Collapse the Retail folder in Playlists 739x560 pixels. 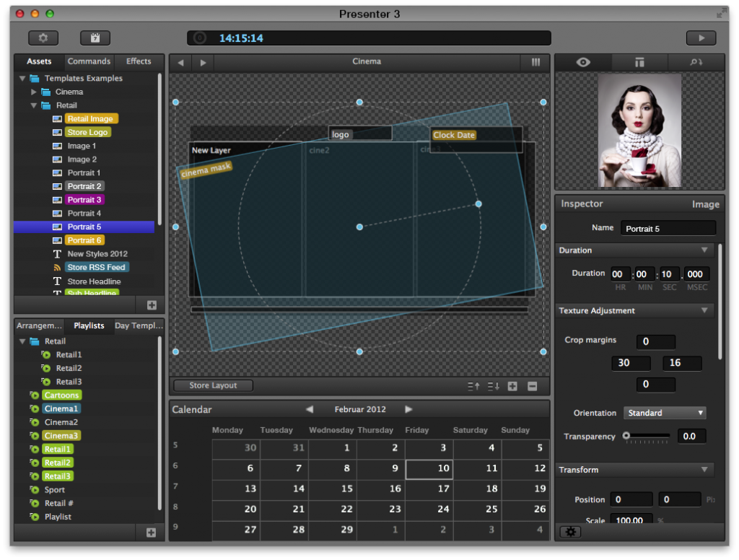[22, 341]
